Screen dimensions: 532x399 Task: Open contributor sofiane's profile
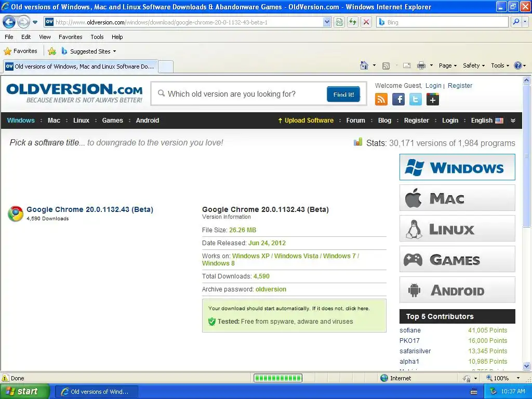click(x=410, y=330)
